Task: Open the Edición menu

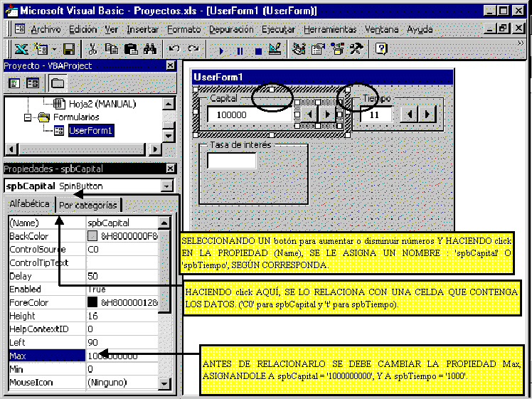Action: tap(83, 30)
